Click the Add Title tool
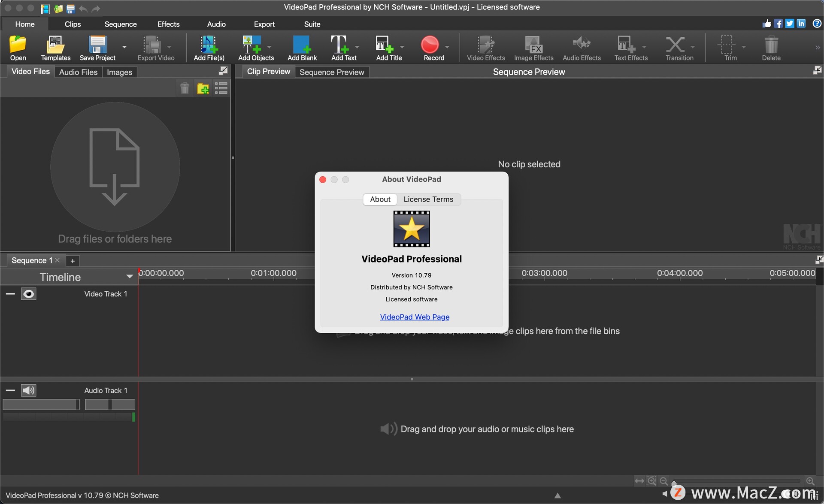Screen dimensions: 824x504 pyautogui.click(x=389, y=48)
